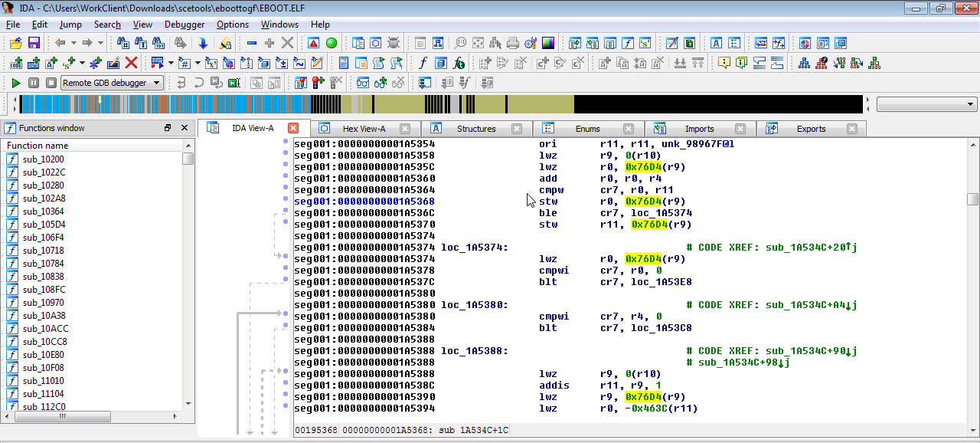Switch to the Imports tab

click(x=700, y=129)
